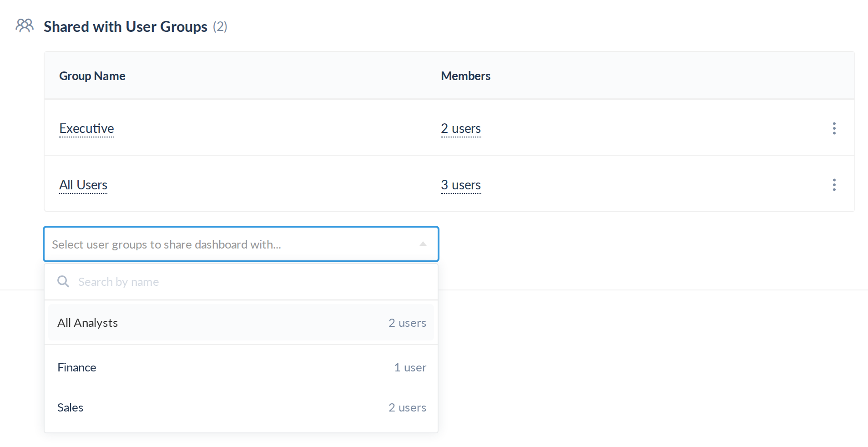The height and width of the screenshot is (447, 868).
Task: Click the Shared with User Groups heading
Action: point(126,26)
